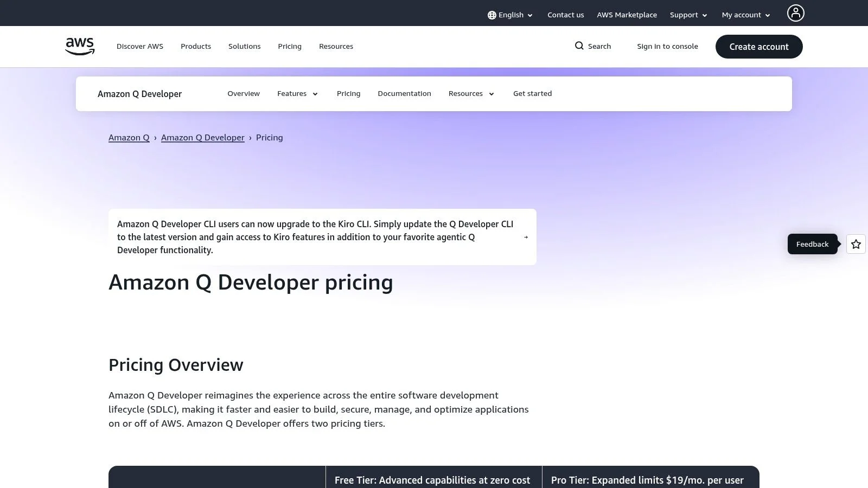Screen dimensions: 868x488
Task: Go to the Overview tab
Action: click(x=244, y=94)
